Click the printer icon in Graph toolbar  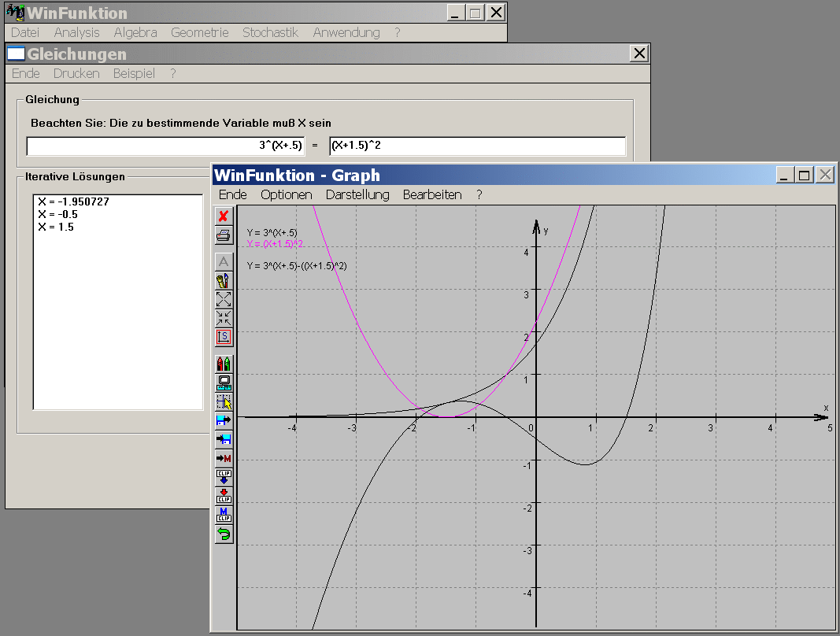[x=224, y=235]
